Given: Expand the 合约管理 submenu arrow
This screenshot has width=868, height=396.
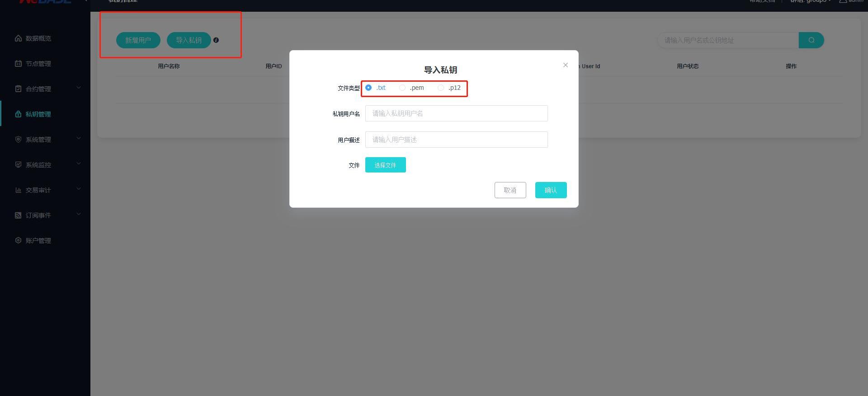Looking at the screenshot, I should (x=79, y=88).
